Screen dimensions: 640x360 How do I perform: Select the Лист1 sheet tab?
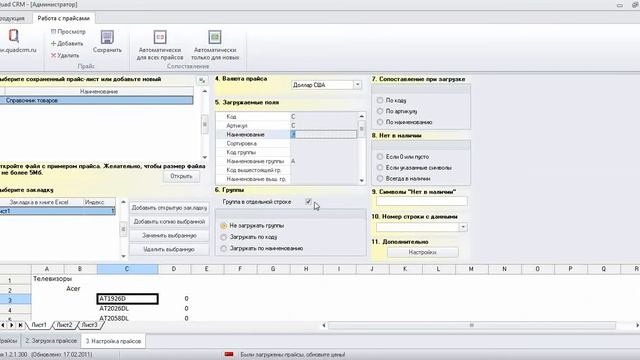tap(39, 325)
